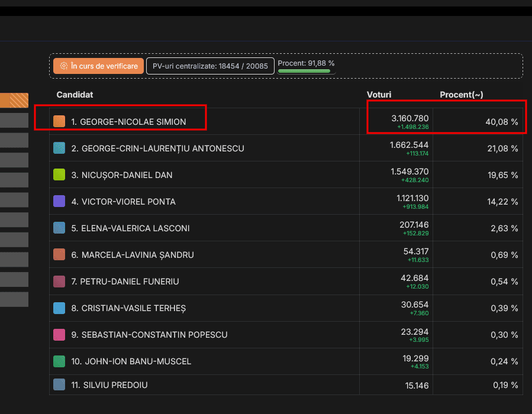The image size is (532, 414).
Task: Sort by the Candidat column header
Action: pos(75,95)
